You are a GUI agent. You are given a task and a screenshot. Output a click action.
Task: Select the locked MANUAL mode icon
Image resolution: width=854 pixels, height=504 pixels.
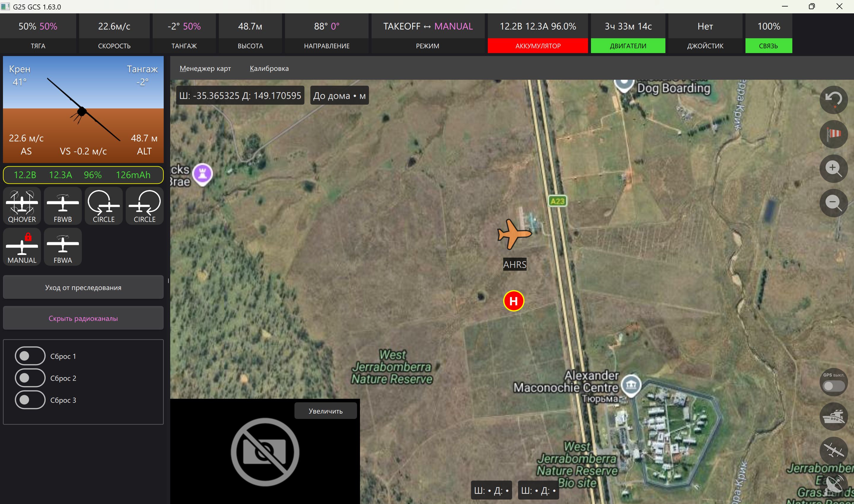(x=22, y=247)
